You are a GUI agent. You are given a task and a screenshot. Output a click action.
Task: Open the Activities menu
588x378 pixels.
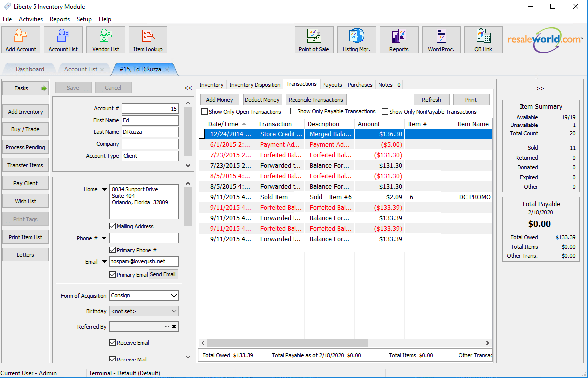pos(31,19)
